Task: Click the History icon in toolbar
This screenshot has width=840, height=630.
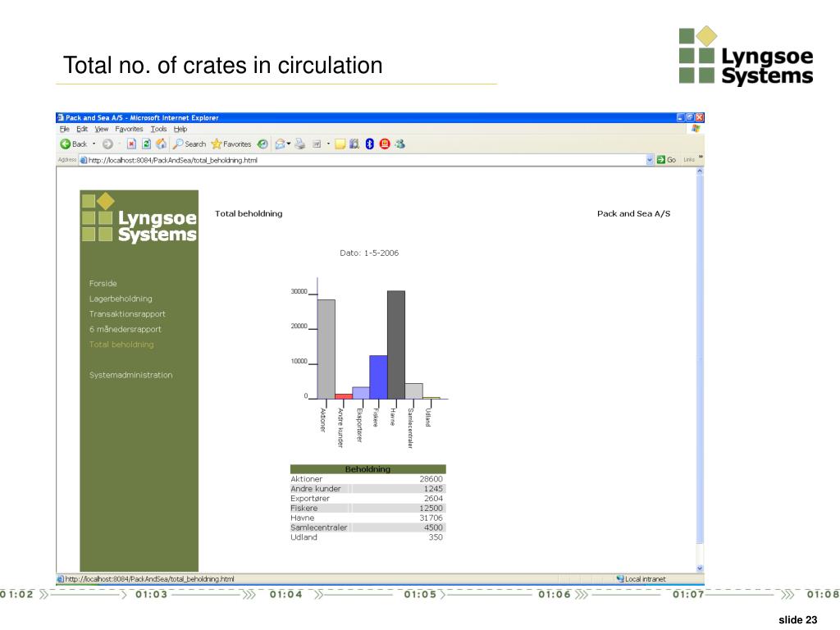Action: pyautogui.click(x=262, y=144)
